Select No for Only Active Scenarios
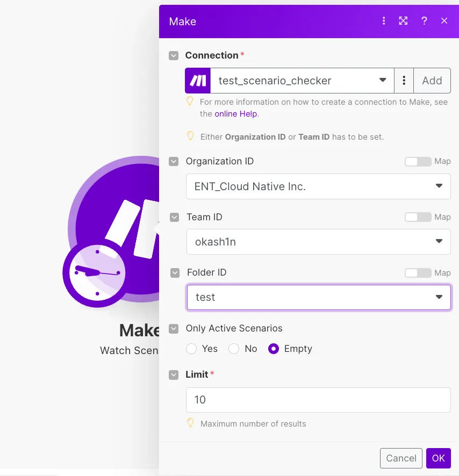The width and height of the screenshot is (459, 476). tap(234, 349)
